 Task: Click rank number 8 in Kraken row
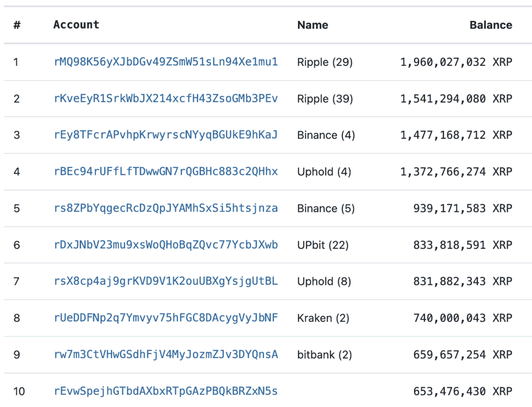point(17,318)
